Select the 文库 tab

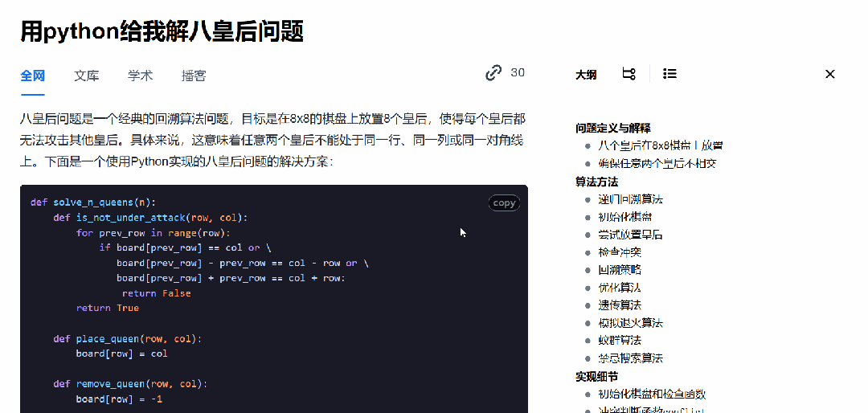86,76
